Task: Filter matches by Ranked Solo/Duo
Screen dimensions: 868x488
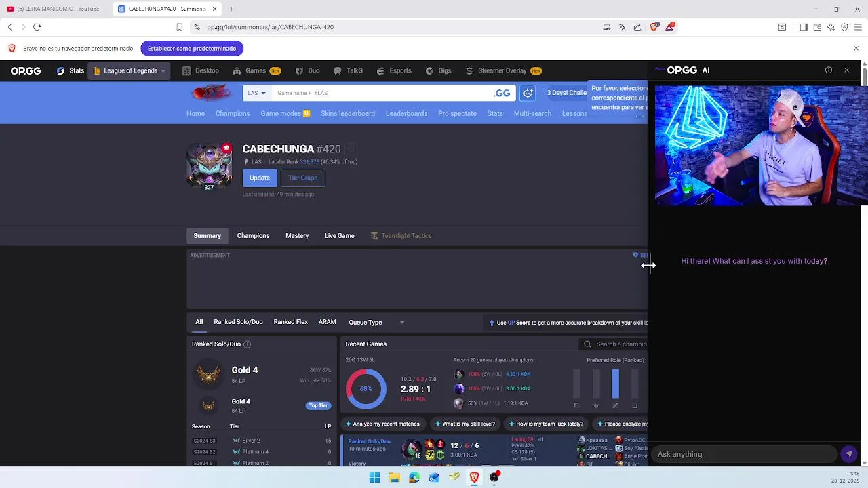Action: [238, 322]
